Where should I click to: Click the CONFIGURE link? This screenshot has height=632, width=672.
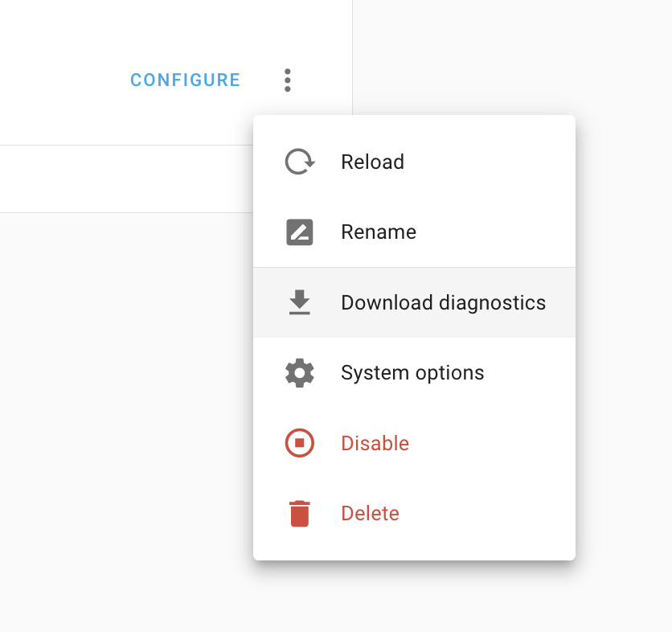[185, 80]
